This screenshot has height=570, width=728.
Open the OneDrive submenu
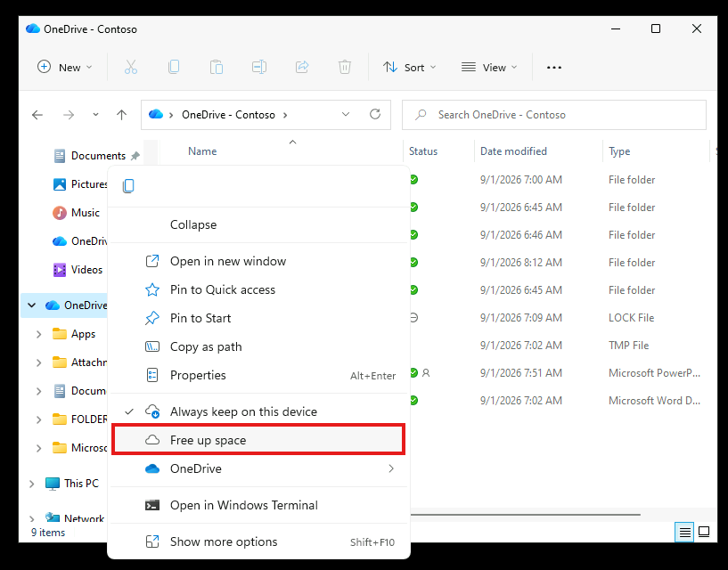pyautogui.click(x=258, y=468)
